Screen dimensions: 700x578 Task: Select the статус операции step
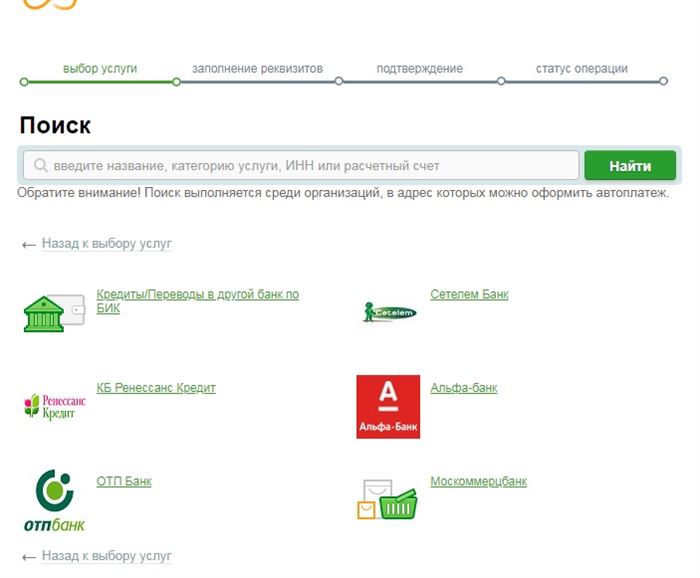click(x=582, y=69)
